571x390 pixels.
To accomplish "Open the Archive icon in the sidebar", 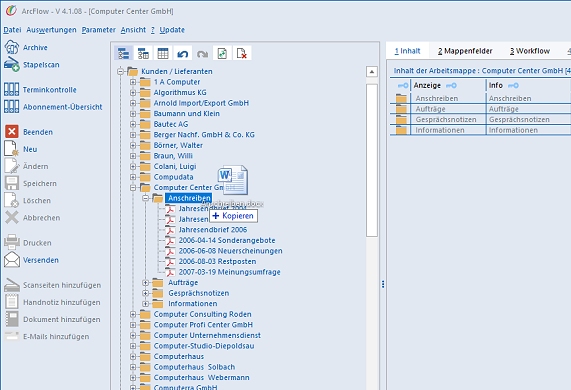I will click(11, 47).
